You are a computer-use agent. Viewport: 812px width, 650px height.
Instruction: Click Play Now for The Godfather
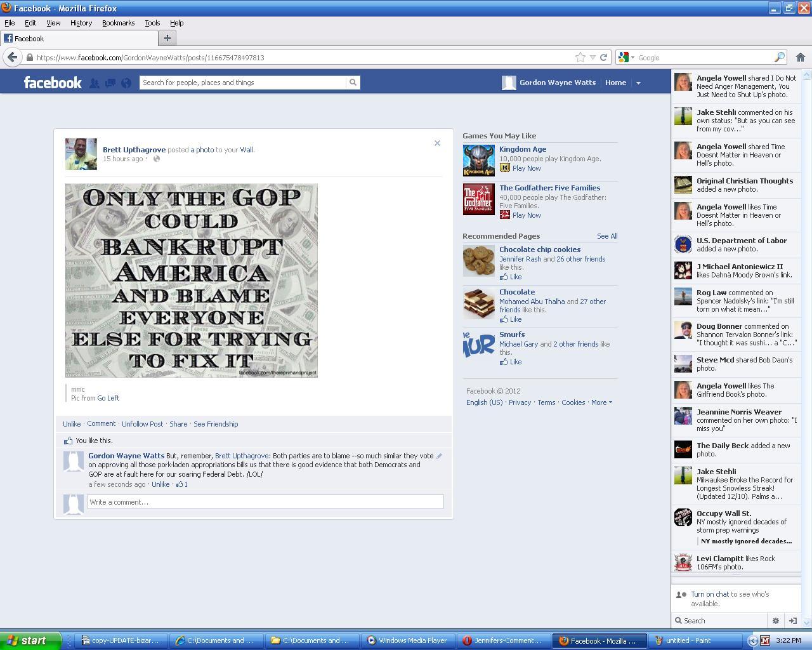[x=527, y=215]
